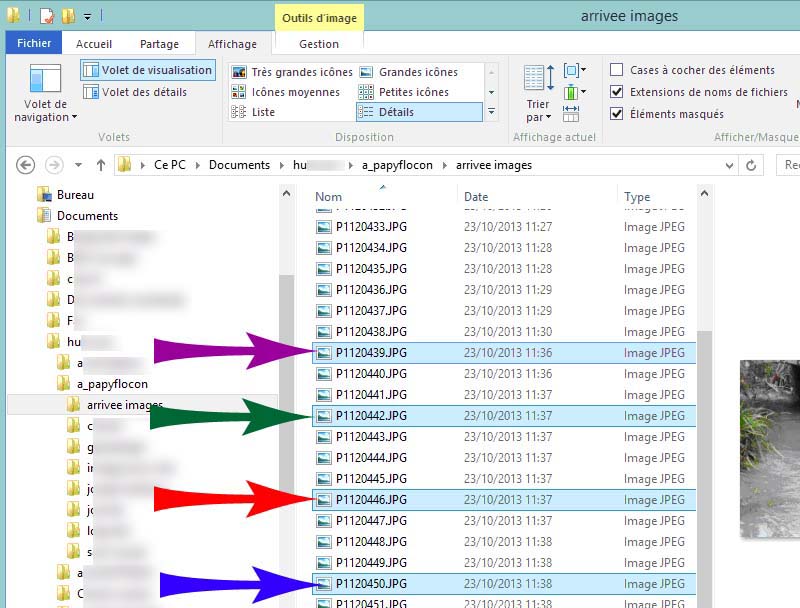Open the Gestion ribbon tab
The height and width of the screenshot is (608, 800).
tap(319, 44)
